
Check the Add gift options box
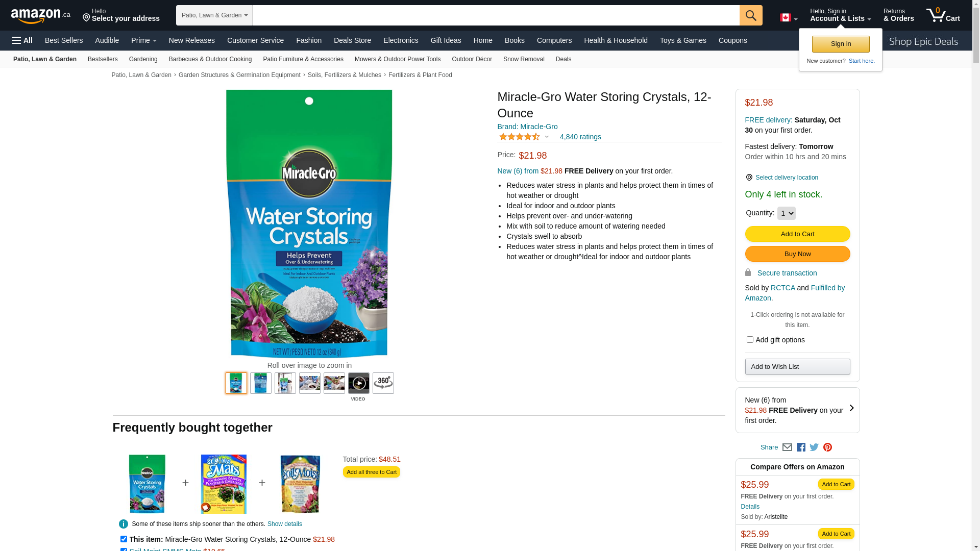[x=750, y=340]
